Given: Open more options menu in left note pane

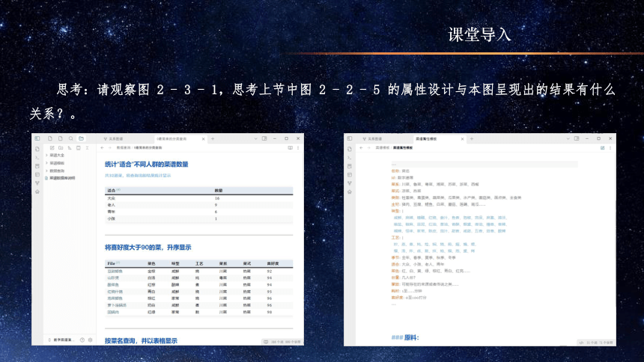Looking at the screenshot, I should click(x=298, y=148).
